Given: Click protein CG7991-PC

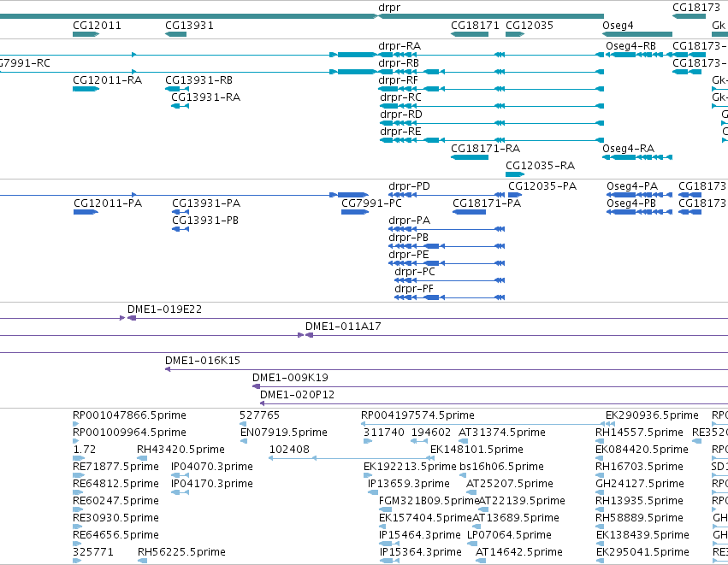Looking at the screenshot, I should click(x=371, y=203).
